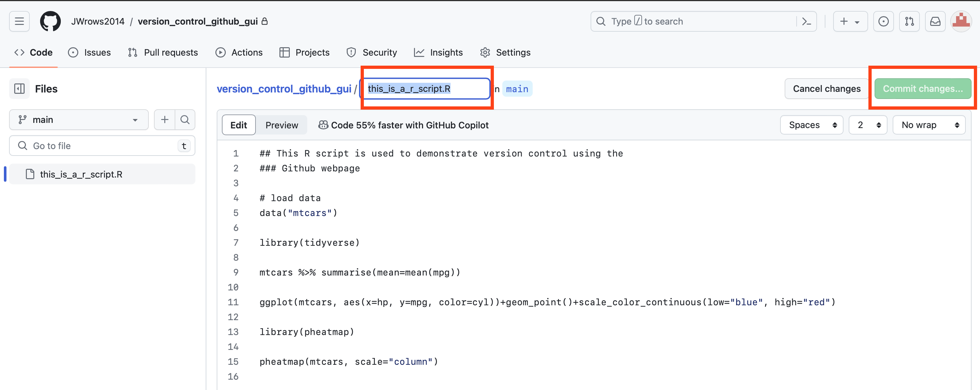Collapse the Files side panel

click(x=19, y=89)
